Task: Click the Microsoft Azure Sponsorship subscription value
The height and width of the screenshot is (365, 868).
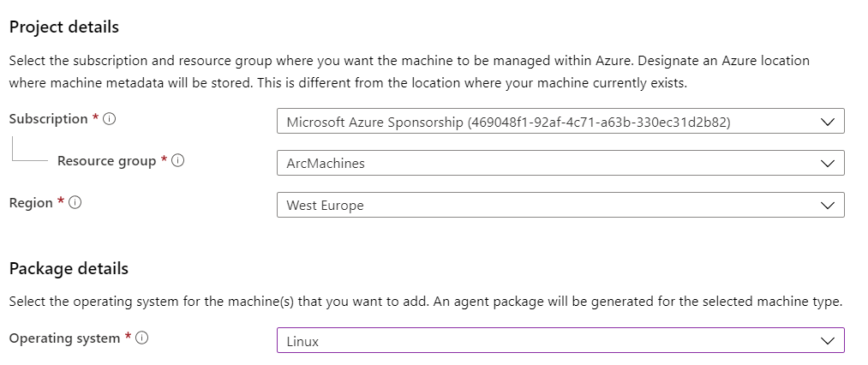Action: 508,123
